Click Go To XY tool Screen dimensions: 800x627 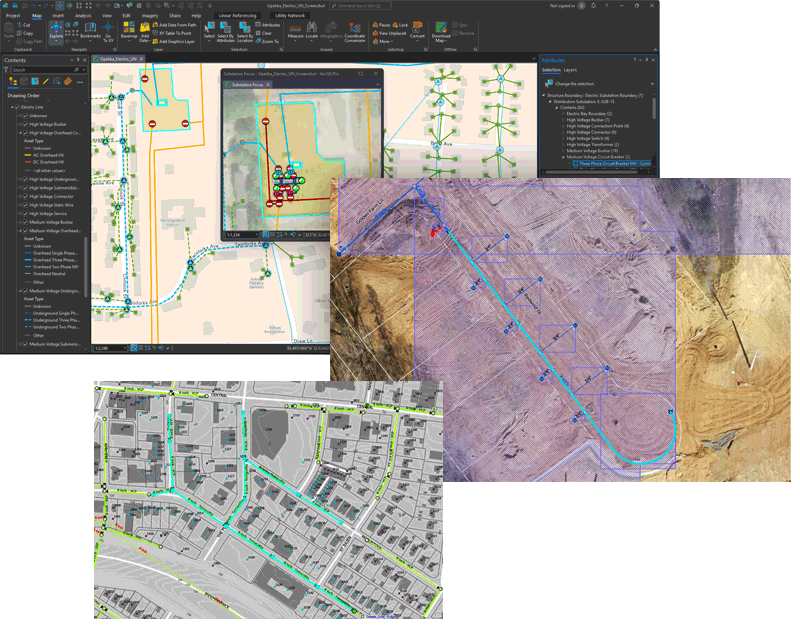click(108, 36)
